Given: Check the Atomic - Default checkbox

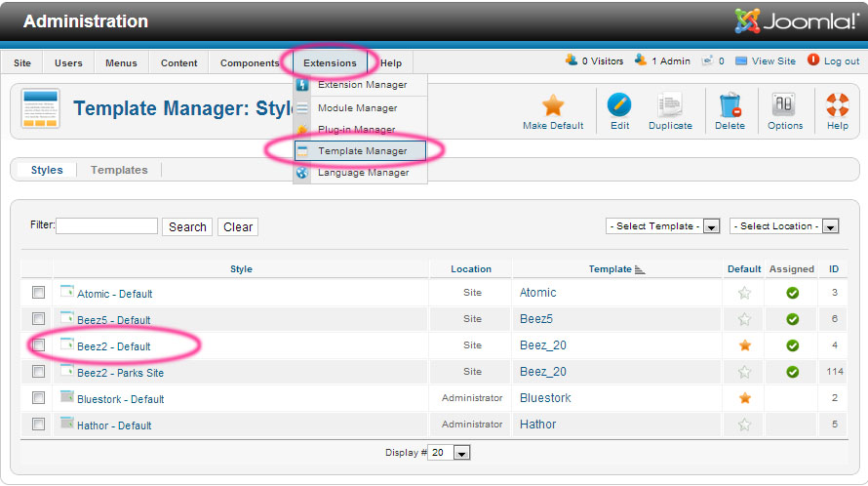Looking at the screenshot, I should [38, 293].
